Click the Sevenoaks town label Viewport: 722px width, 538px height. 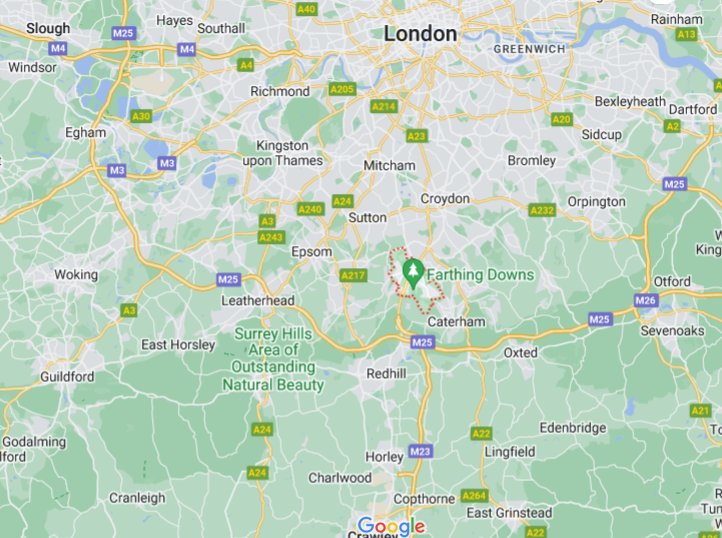(672, 331)
